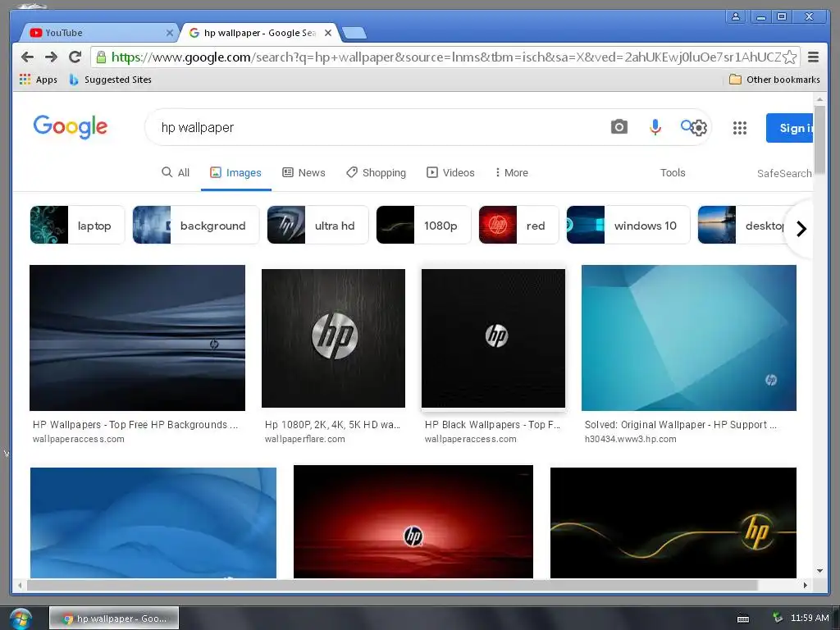Screen dimensions: 840x630
Task: Select the windows 10 suggestion chip
Action: [x=628, y=225]
